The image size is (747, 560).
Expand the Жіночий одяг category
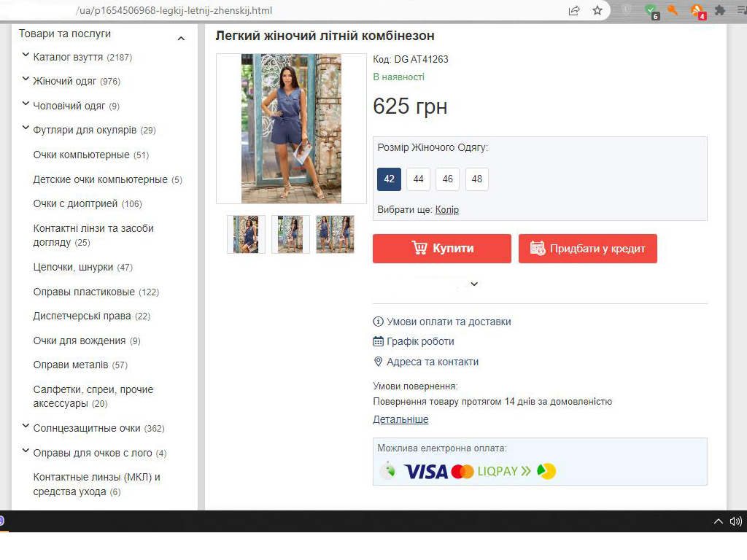point(26,79)
